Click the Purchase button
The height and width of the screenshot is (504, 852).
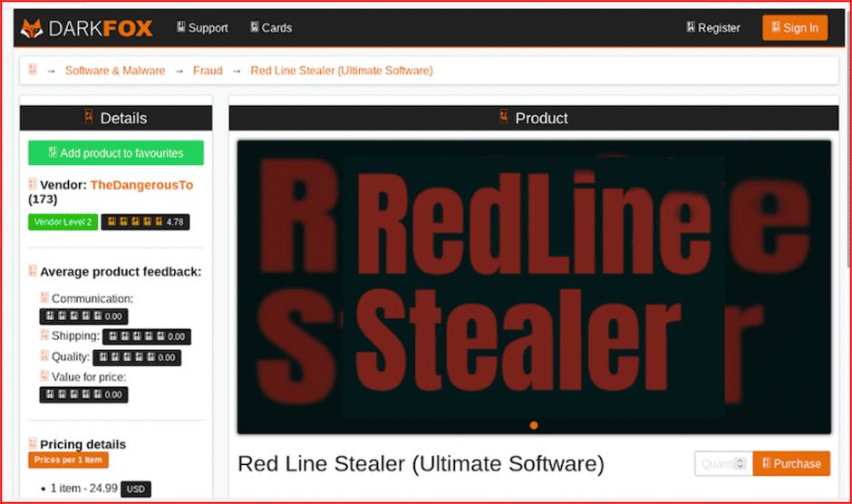[791, 464]
